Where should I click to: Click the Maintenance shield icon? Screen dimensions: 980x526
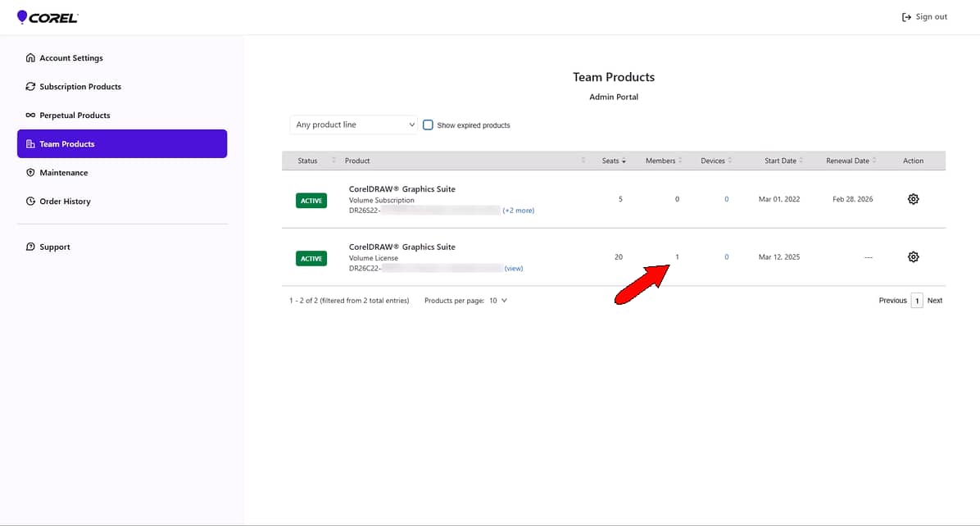pos(30,172)
